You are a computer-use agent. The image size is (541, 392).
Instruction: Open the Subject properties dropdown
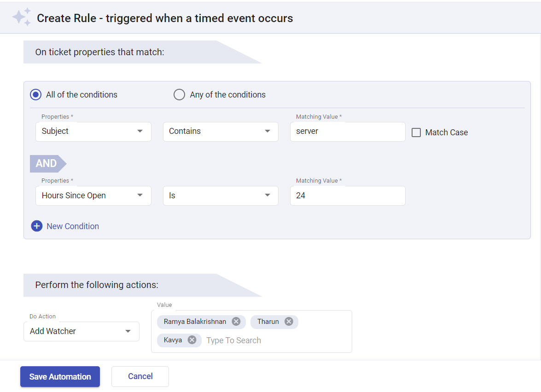pos(93,132)
